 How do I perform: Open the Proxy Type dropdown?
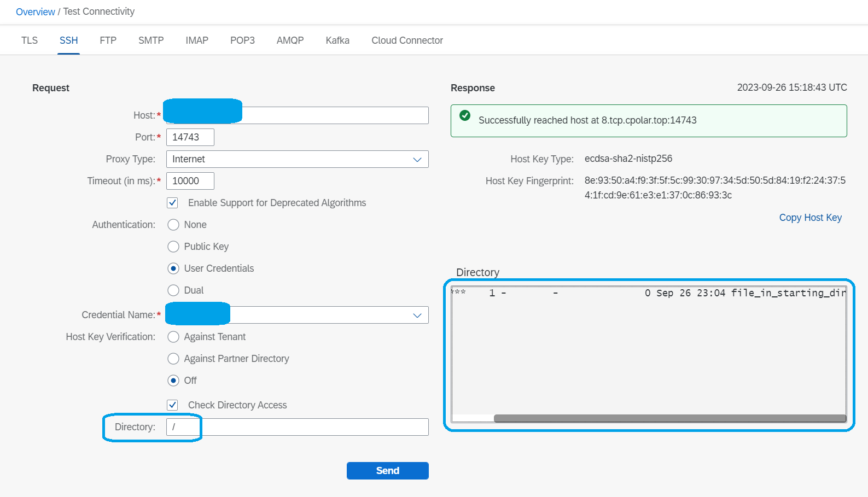[x=298, y=159]
